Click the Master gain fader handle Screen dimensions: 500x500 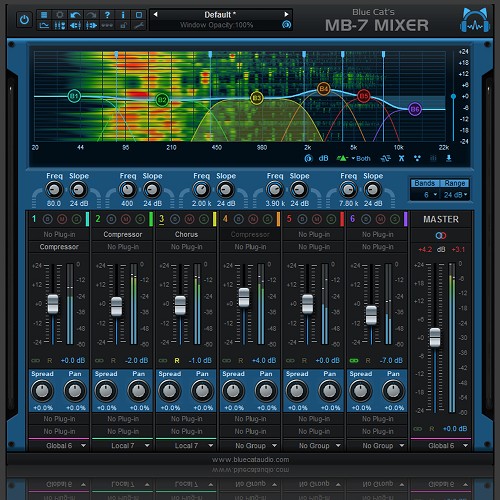(x=435, y=337)
